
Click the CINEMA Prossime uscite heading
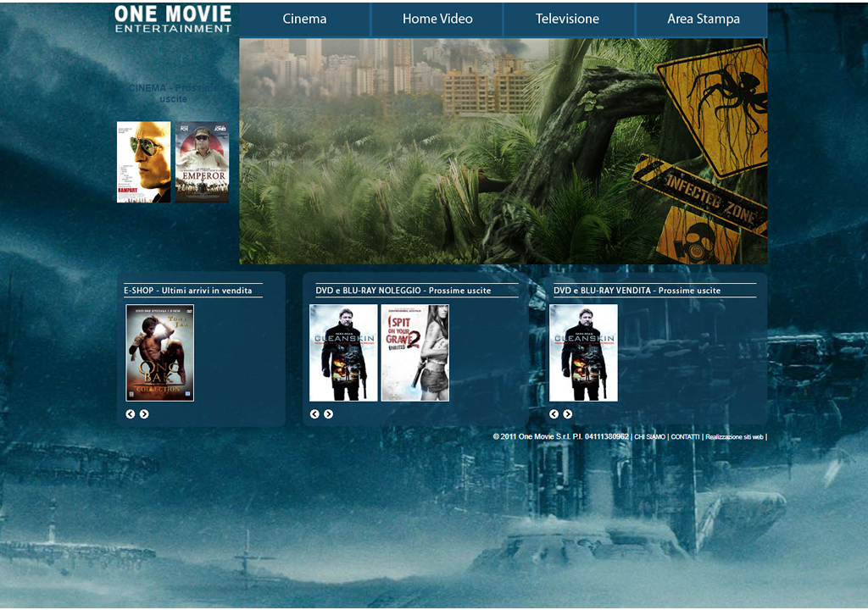[173, 93]
